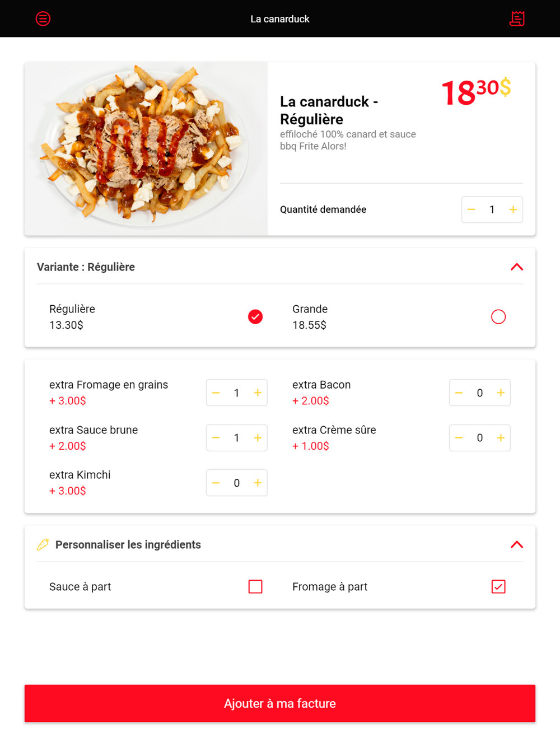The width and height of the screenshot is (560, 747).
Task: Reduce extra Sauce brune with minus
Action: tap(216, 438)
